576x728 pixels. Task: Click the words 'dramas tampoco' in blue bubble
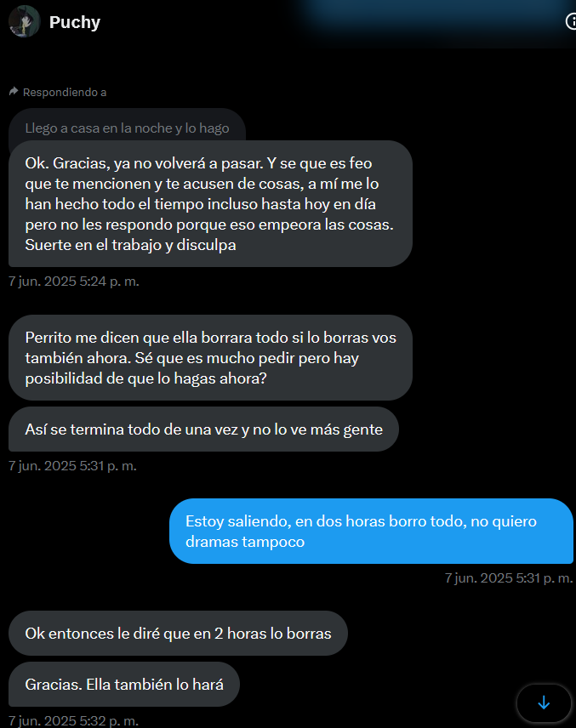pos(245,542)
